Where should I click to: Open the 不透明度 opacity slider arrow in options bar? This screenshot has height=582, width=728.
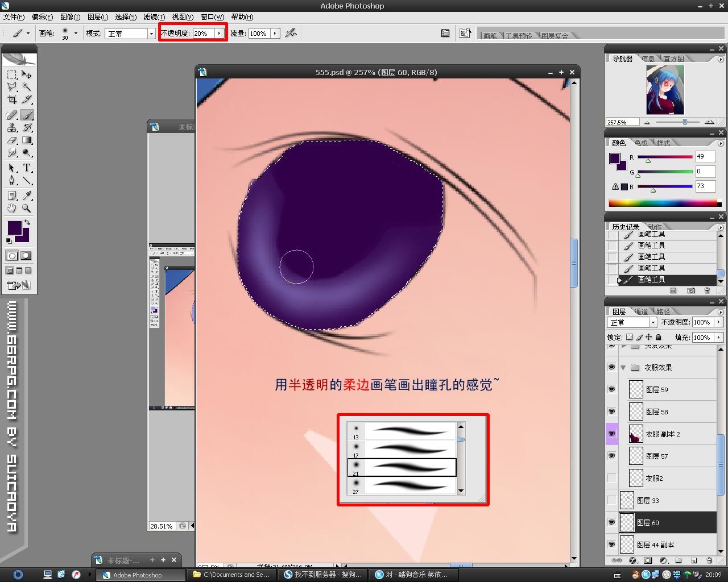coord(219,34)
